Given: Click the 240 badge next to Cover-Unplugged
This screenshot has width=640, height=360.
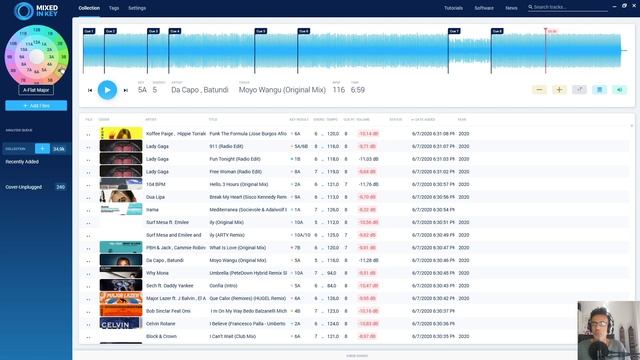Looking at the screenshot, I should tap(60, 187).
